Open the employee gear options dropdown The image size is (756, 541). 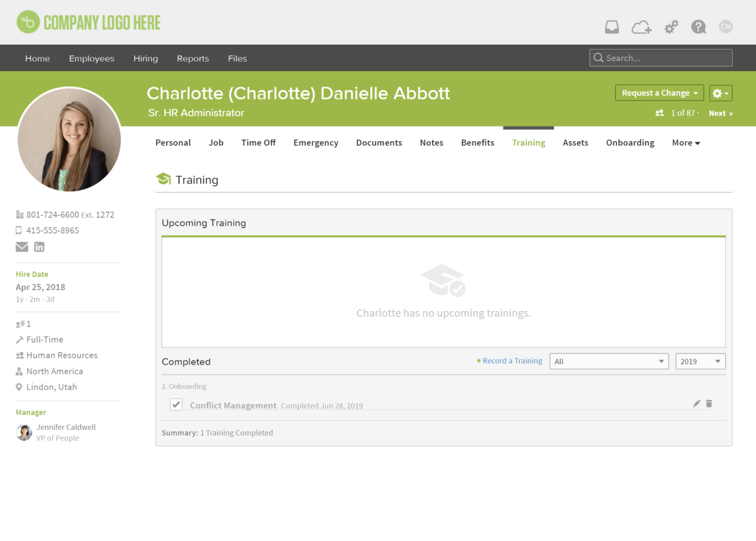tap(721, 93)
